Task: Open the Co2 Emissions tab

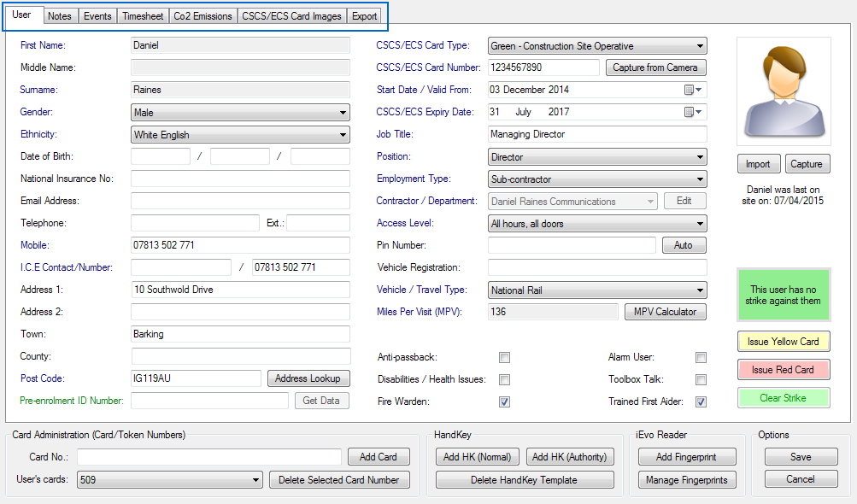Action: tap(203, 16)
